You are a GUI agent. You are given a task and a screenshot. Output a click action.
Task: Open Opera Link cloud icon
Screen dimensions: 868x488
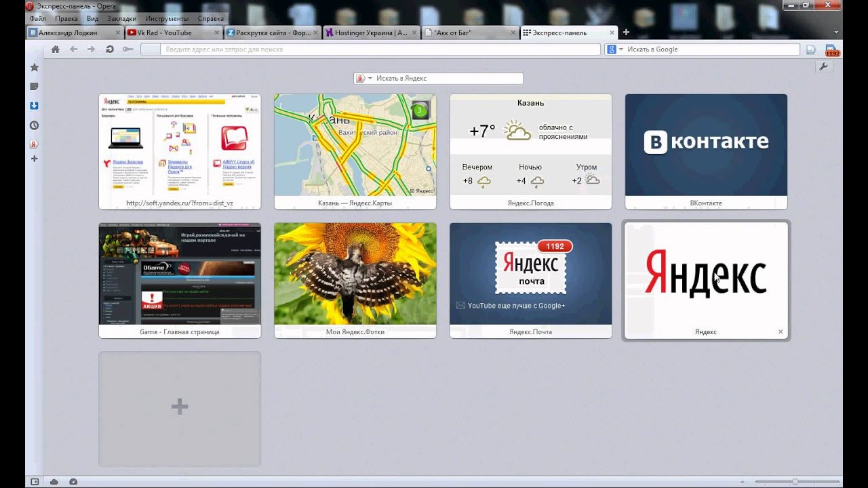[54, 481]
